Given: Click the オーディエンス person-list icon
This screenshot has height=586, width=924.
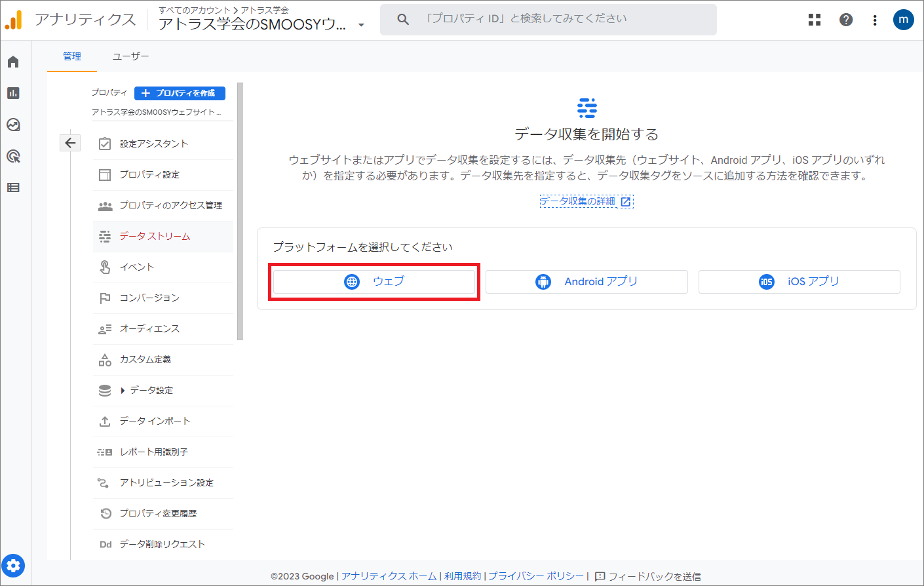Looking at the screenshot, I should coord(105,329).
